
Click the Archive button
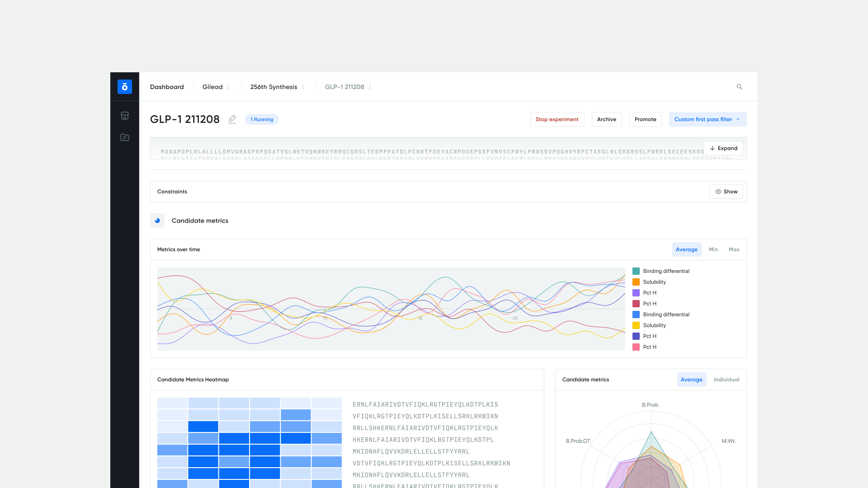pos(607,119)
